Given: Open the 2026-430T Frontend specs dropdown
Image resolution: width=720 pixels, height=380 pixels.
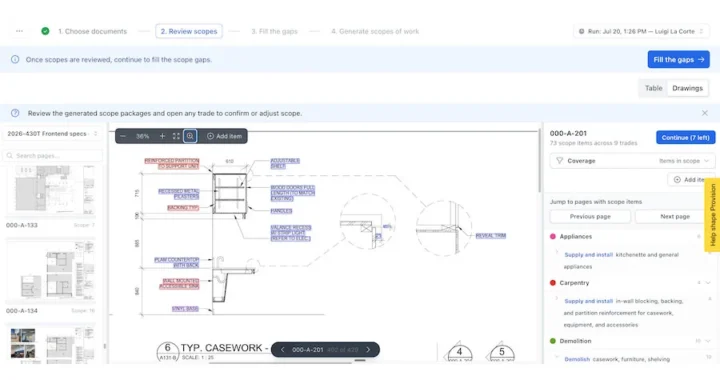Looking at the screenshot, I should pos(52,134).
